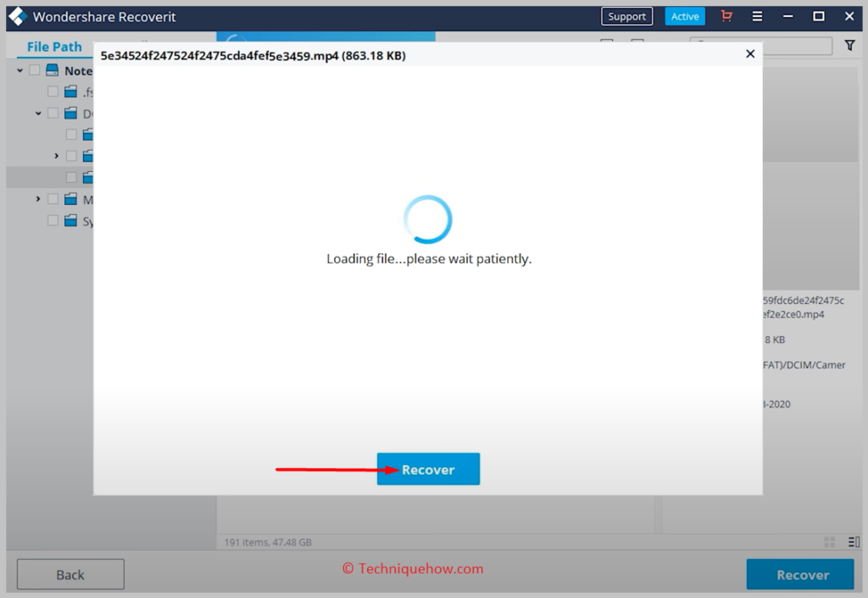Screen dimensions: 868x598
Task: Click the dialog file name title text
Action: [x=253, y=55]
